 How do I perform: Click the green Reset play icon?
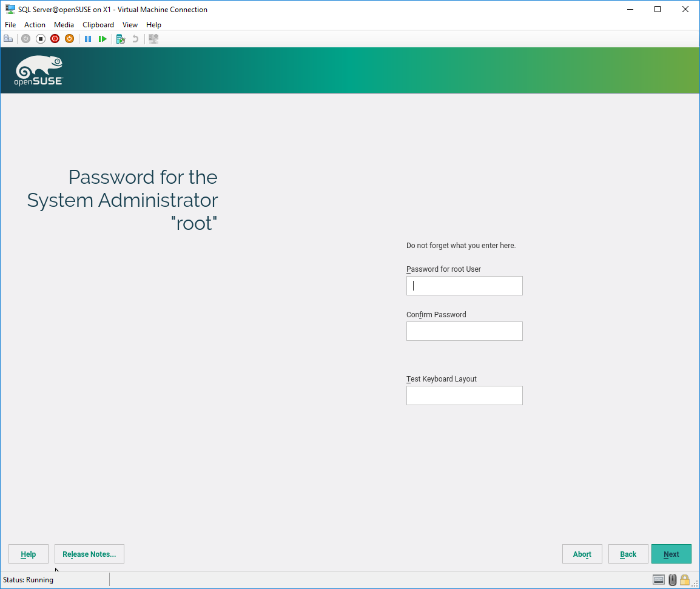103,39
